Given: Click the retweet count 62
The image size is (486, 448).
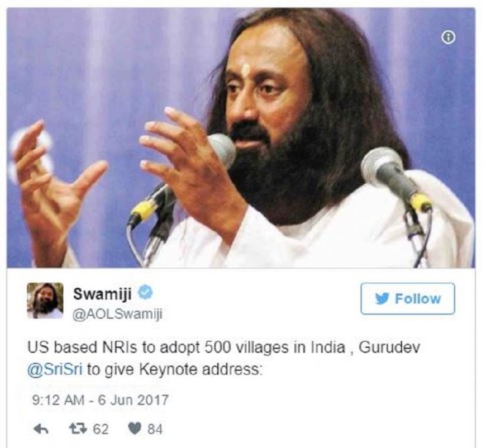Looking at the screenshot, I should click(x=101, y=429).
